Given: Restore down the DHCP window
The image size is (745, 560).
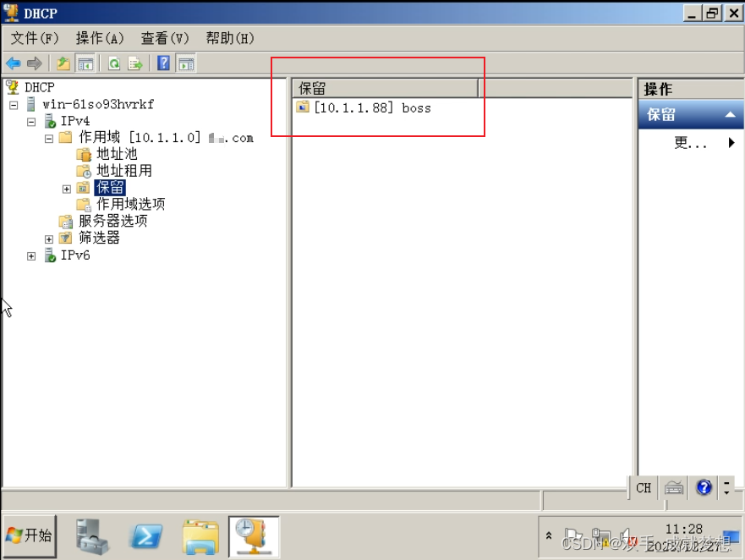Looking at the screenshot, I should (713, 14).
